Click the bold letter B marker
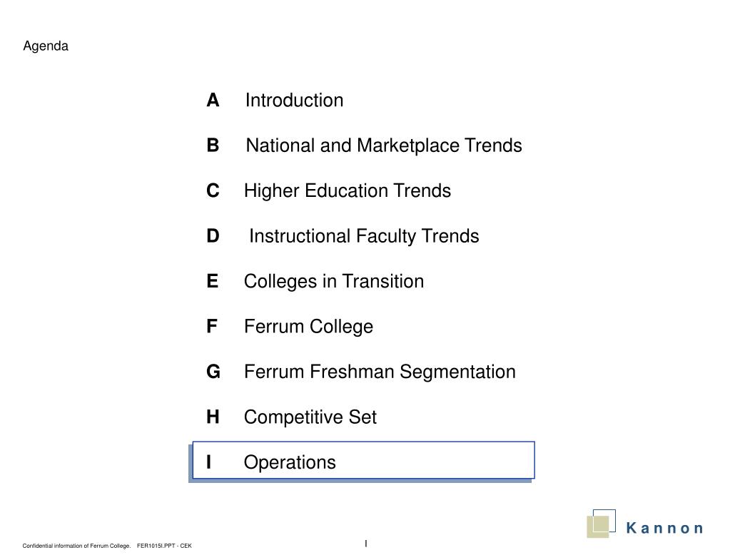 213,146
